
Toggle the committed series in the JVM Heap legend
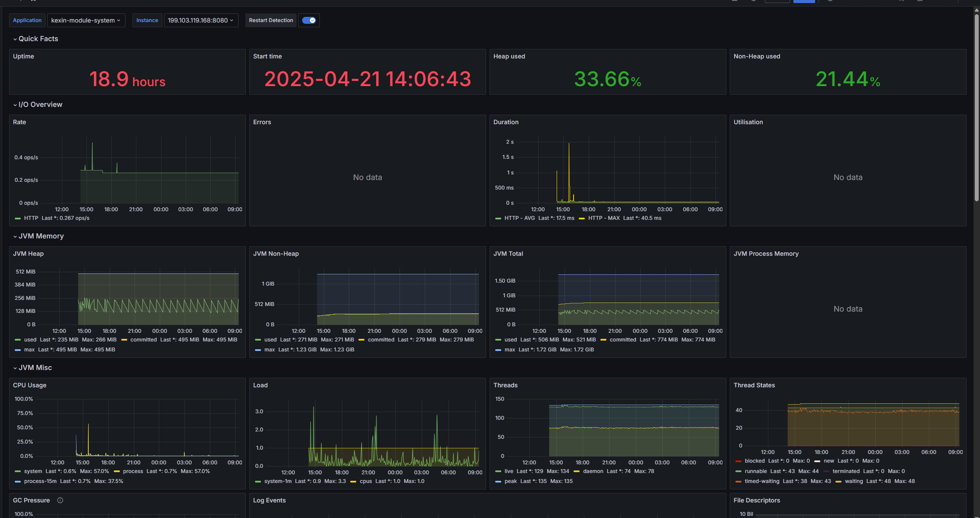[144, 340]
